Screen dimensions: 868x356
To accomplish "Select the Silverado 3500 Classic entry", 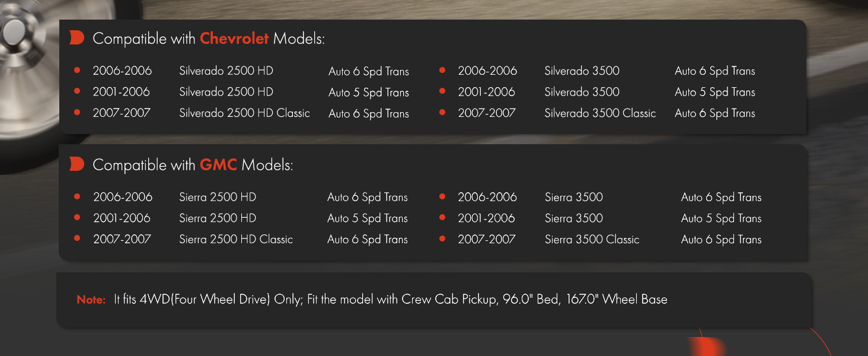I will pos(600,113).
